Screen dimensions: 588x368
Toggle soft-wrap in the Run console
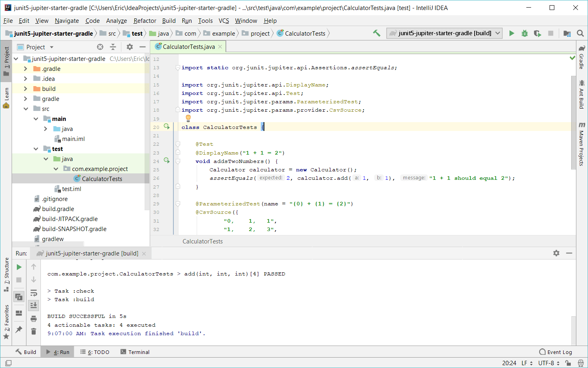pos(34,293)
